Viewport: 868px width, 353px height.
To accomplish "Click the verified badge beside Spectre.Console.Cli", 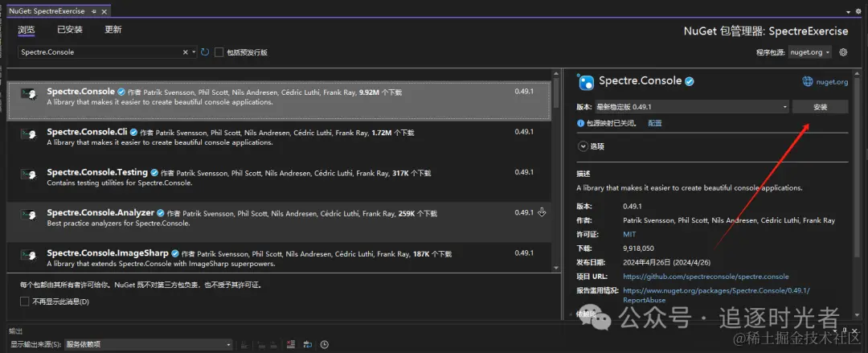I will 133,133.
